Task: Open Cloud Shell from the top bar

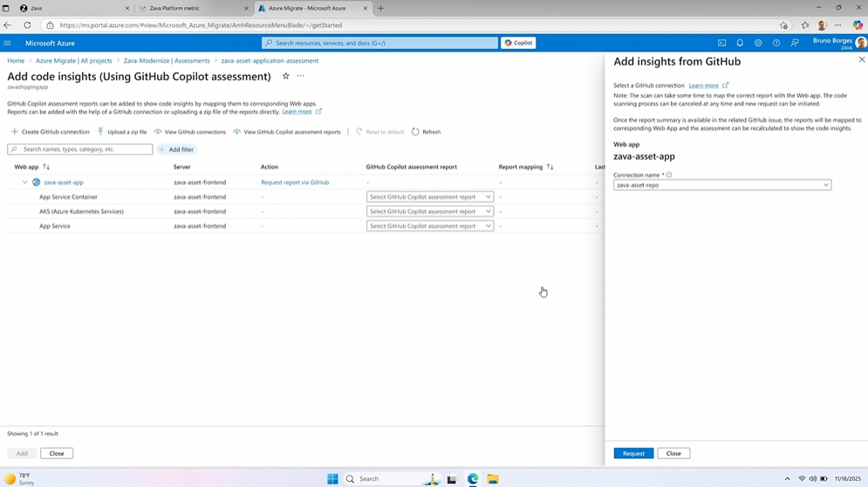Action: [x=721, y=43]
